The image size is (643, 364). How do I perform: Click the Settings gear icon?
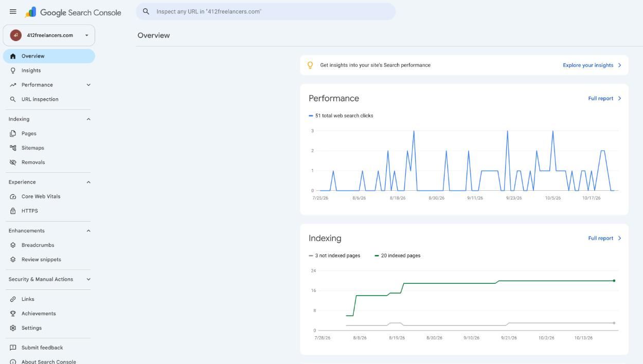click(x=13, y=328)
